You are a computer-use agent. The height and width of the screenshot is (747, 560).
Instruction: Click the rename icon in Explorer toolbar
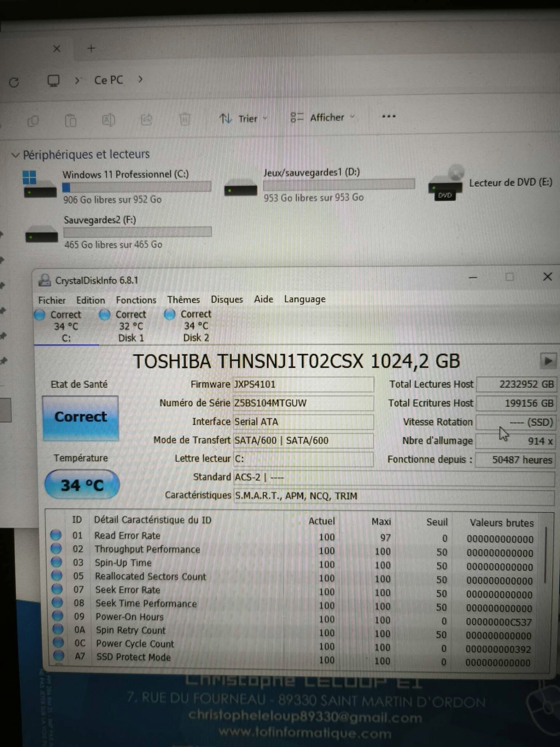point(108,120)
